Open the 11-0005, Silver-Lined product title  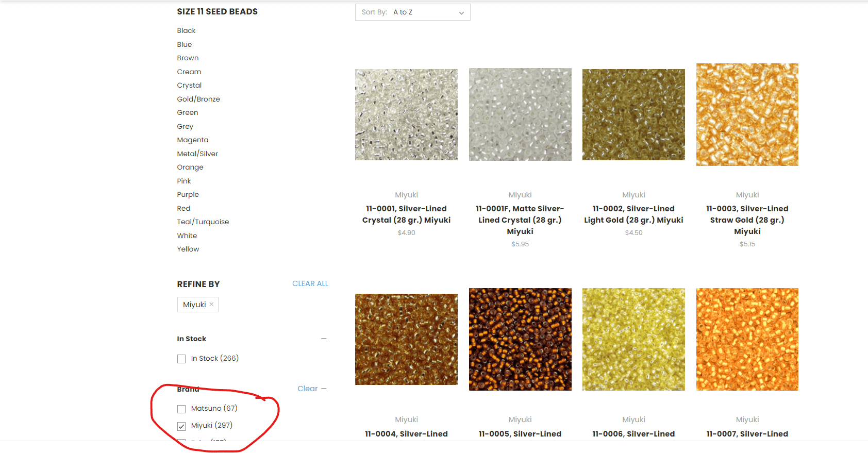520,434
